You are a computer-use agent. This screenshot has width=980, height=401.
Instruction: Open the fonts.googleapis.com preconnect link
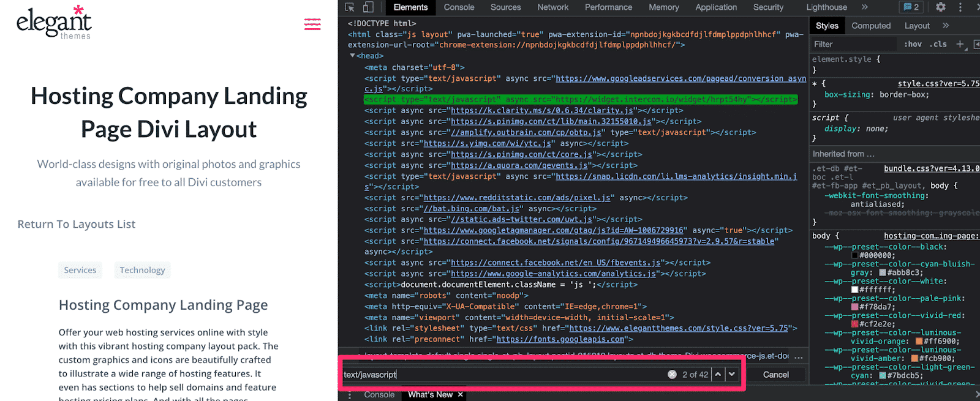point(560,340)
